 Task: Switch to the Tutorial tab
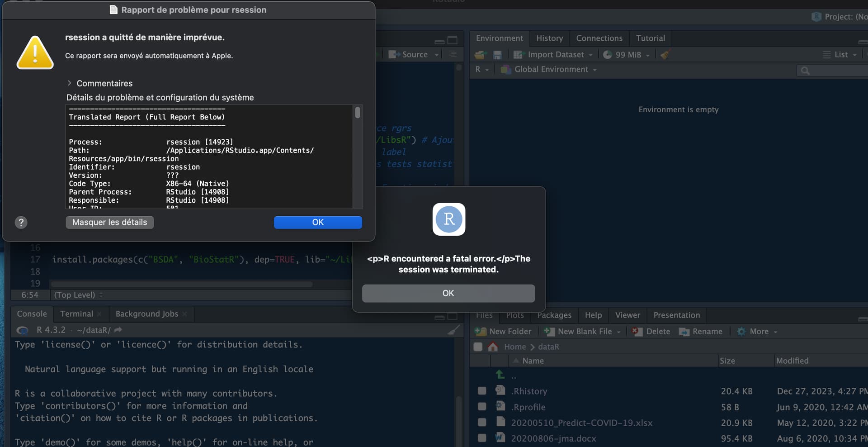pos(651,38)
